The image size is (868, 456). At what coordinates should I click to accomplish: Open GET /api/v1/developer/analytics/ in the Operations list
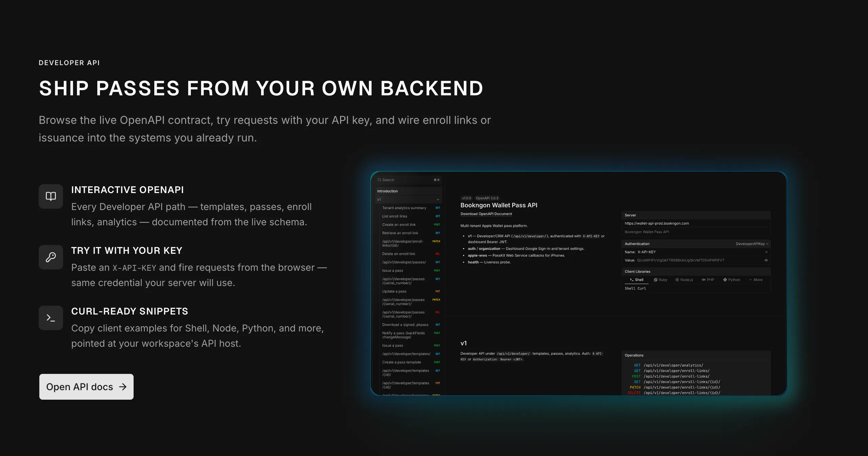668,365
